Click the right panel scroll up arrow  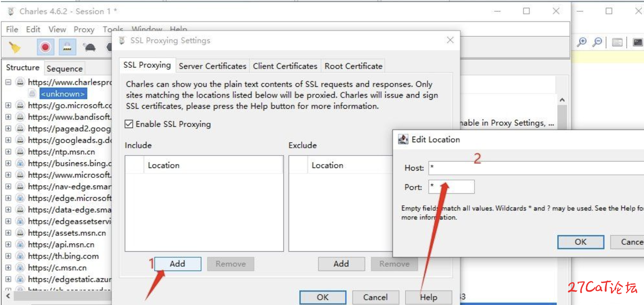point(562,100)
